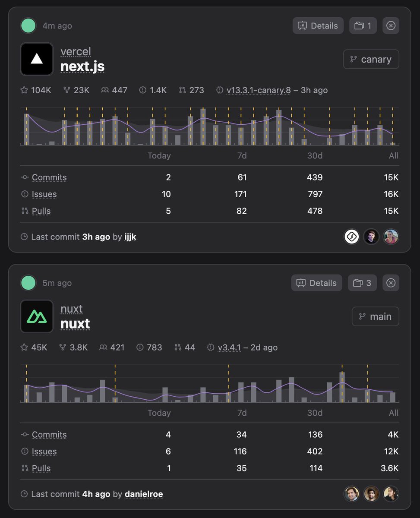Click the fork icon next to 23K
Viewport: 420px width, 518px height.
[x=67, y=90]
